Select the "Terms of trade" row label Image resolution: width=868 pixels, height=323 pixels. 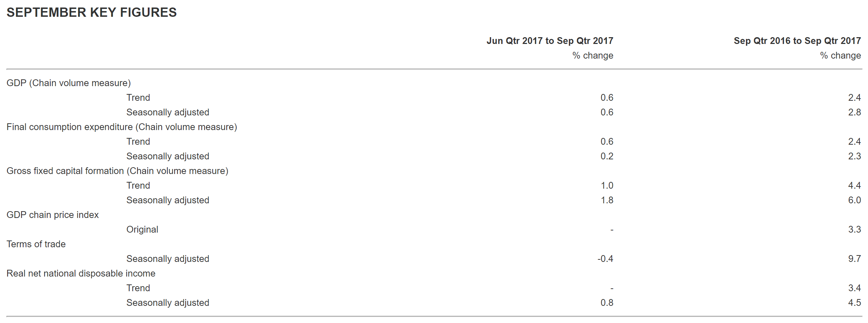[36, 244]
